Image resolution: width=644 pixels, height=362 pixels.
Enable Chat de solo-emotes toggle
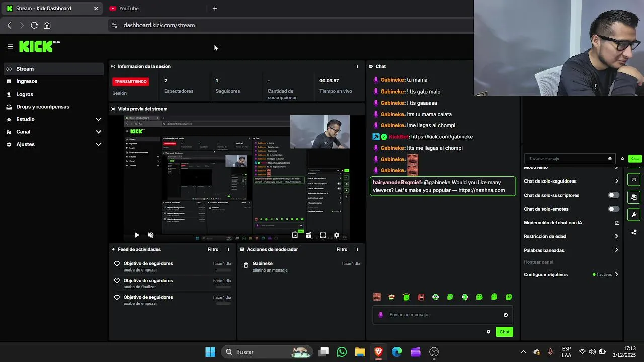click(x=613, y=209)
